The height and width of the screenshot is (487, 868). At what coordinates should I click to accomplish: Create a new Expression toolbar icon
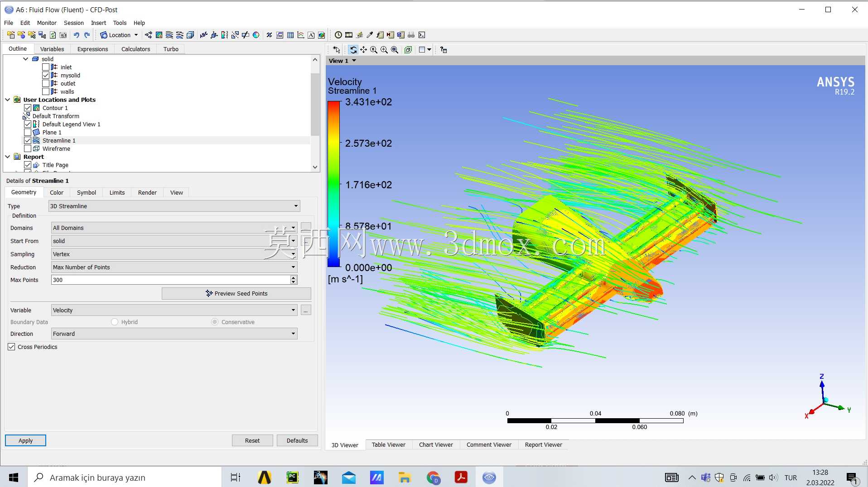pyautogui.click(x=280, y=35)
